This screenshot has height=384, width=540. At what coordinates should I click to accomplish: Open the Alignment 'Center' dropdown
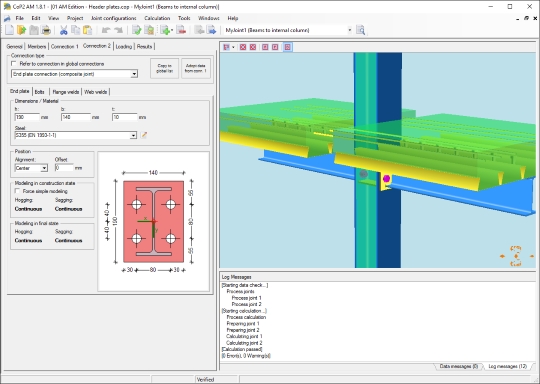pyautogui.click(x=44, y=168)
